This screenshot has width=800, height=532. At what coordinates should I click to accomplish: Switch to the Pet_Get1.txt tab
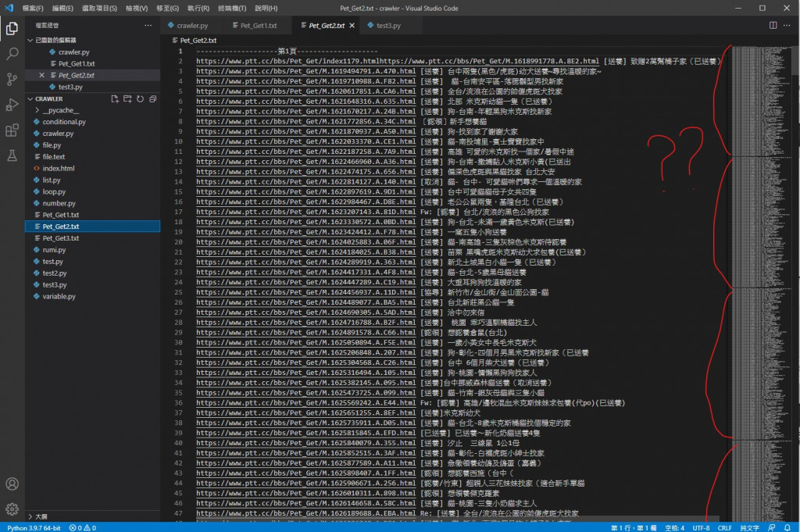click(258, 26)
